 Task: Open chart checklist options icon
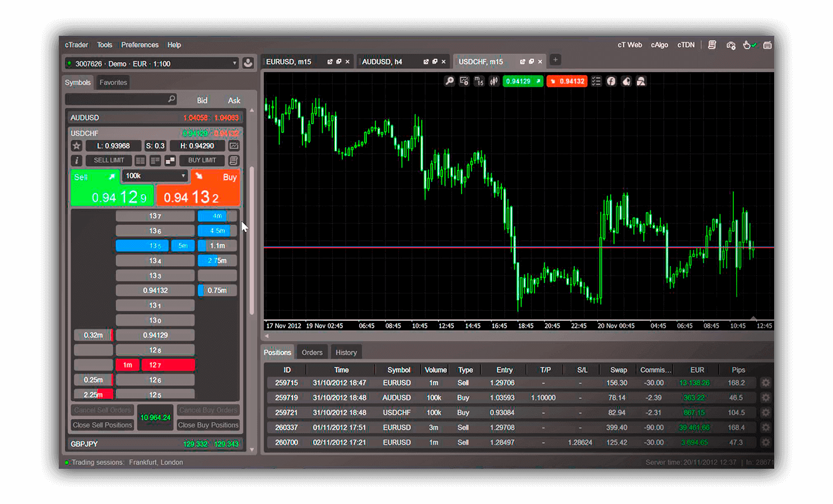point(596,81)
